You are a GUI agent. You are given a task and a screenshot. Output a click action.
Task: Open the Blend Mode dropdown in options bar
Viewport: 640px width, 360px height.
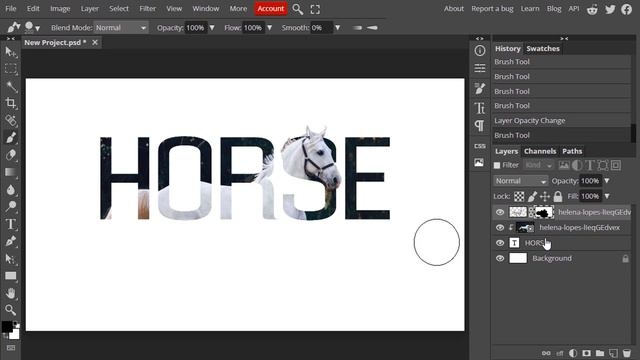[121, 28]
